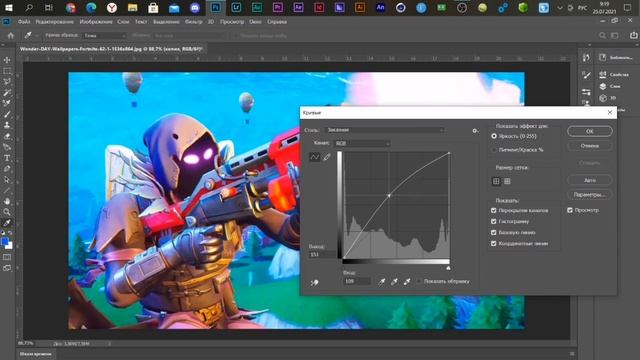Open the Layers menu
640x360 pixels.
[x=123, y=22]
